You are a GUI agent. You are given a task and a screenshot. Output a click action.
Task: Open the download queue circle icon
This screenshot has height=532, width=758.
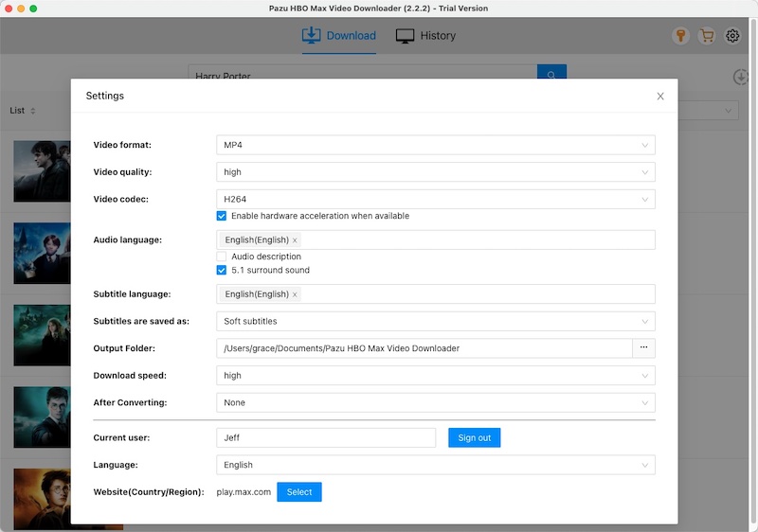(x=740, y=77)
